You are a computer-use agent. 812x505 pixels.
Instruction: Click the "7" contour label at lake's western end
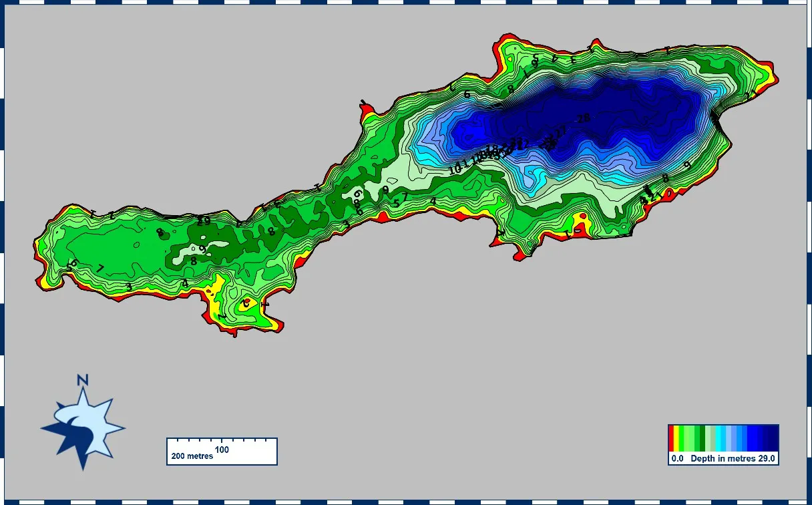(x=100, y=269)
